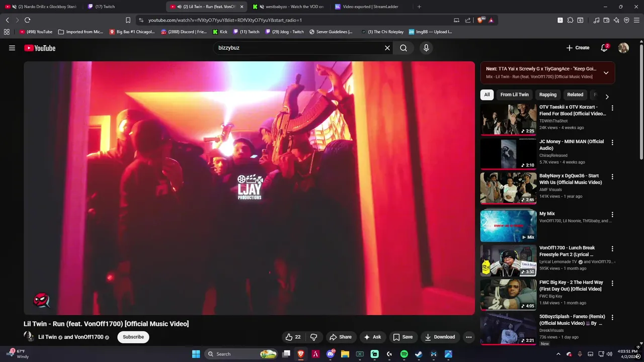The image size is (644, 362).
Task: Open the Lil Twin channel avatar
Action: (x=29, y=337)
